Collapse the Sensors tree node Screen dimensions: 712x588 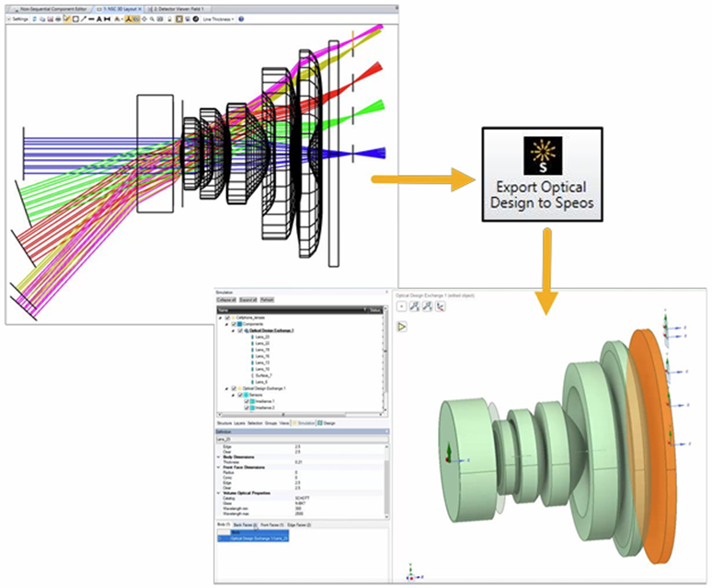coord(233,396)
